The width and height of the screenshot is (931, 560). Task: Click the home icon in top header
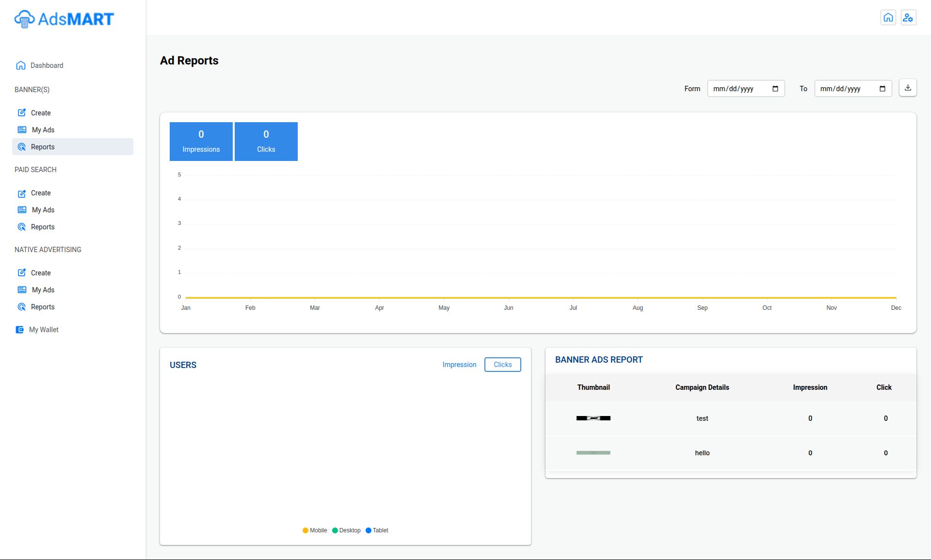coord(888,18)
